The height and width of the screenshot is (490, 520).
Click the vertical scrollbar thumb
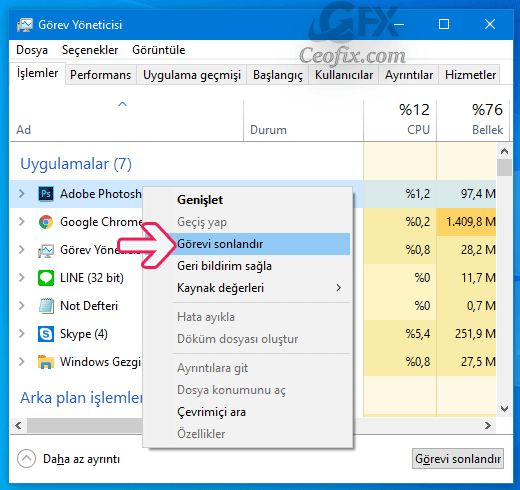point(504,167)
